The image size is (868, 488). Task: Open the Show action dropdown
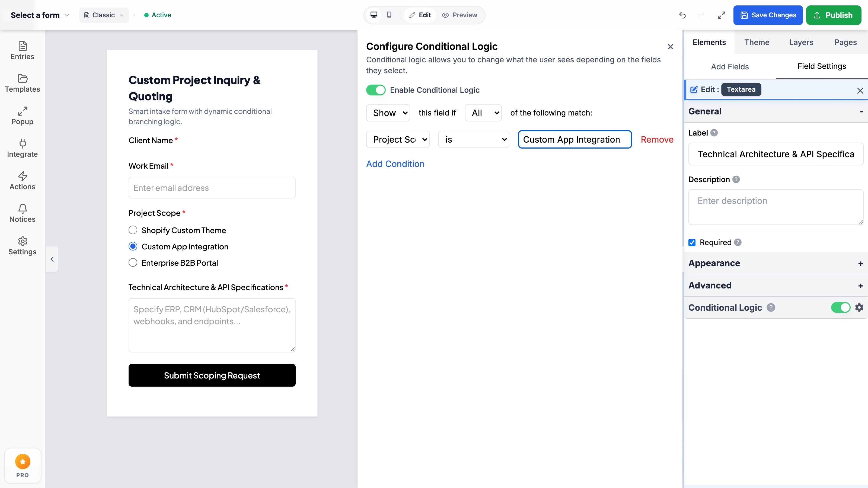pyautogui.click(x=388, y=113)
